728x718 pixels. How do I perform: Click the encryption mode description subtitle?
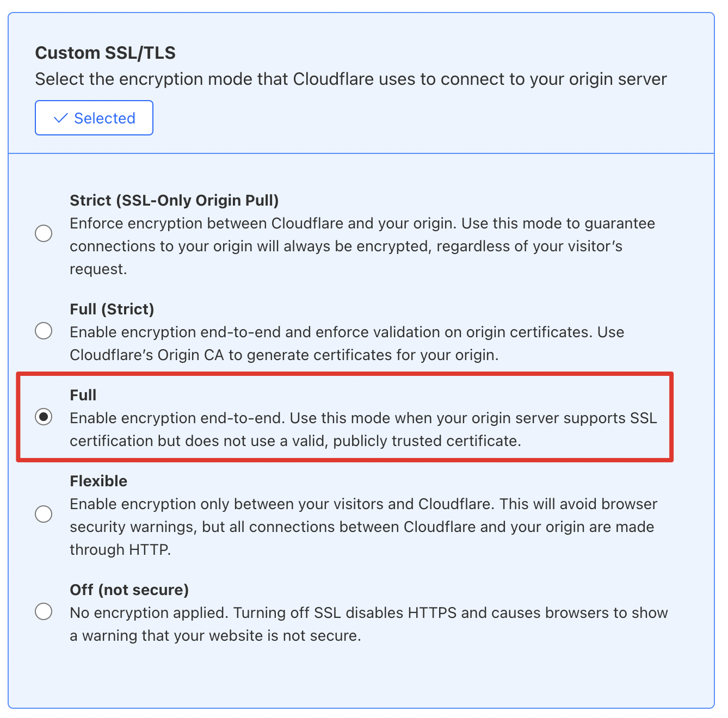click(350, 79)
